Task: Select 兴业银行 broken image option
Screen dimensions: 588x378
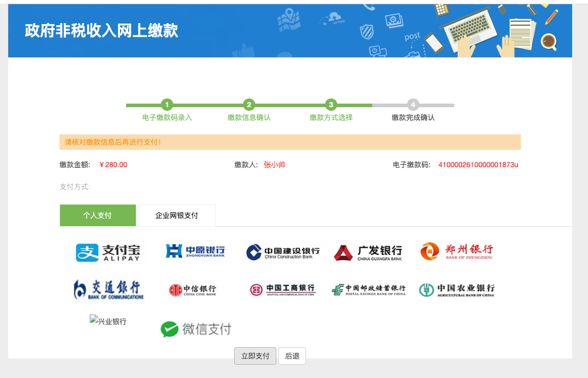Action: [x=108, y=321]
